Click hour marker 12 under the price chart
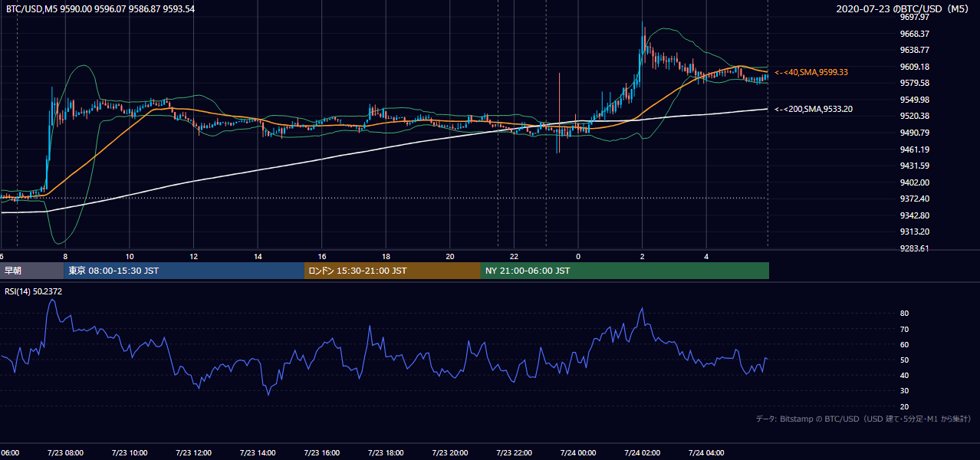The width and height of the screenshot is (980, 460). point(194,256)
